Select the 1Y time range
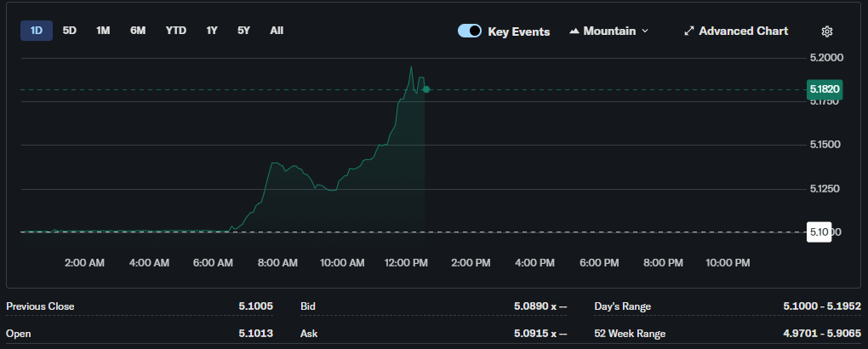 pos(212,31)
